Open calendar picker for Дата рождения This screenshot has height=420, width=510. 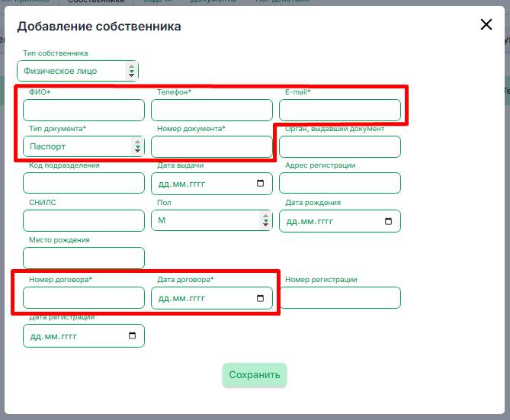click(388, 221)
